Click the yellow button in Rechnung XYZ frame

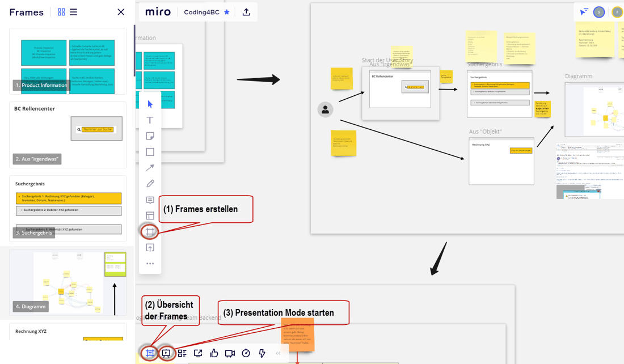pos(521,150)
